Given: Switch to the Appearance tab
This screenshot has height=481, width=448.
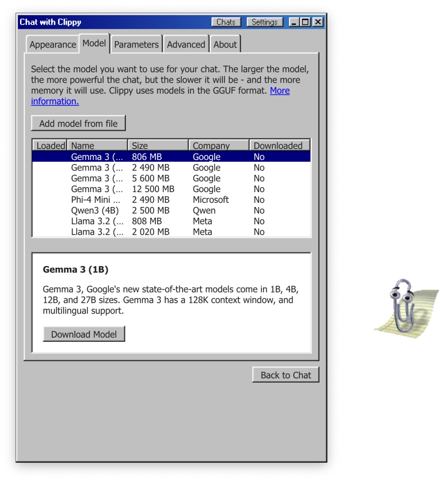Looking at the screenshot, I should point(52,45).
